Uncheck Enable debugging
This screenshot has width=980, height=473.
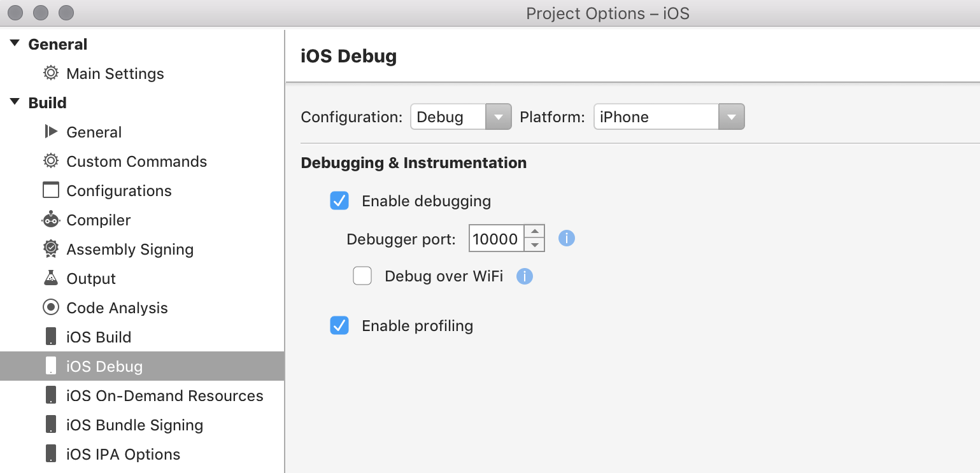click(339, 201)
